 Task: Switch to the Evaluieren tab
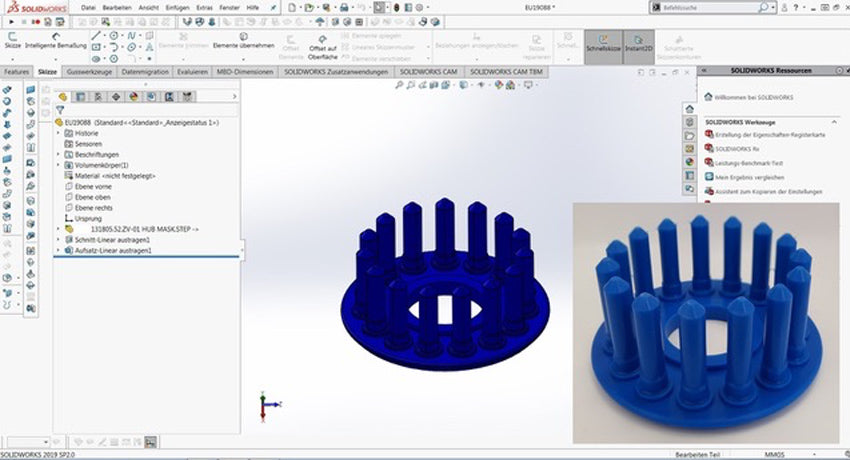coord(192,72)
